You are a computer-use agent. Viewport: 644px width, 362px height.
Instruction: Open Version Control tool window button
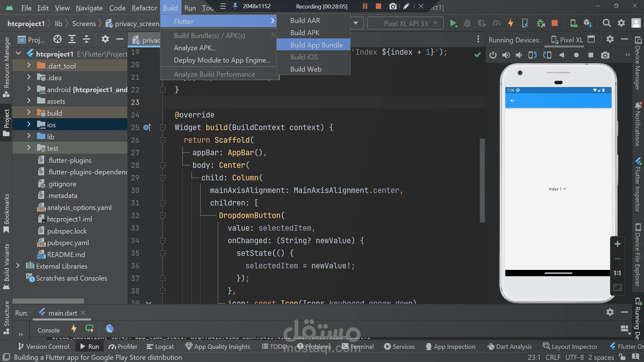[x=44, y=347]
